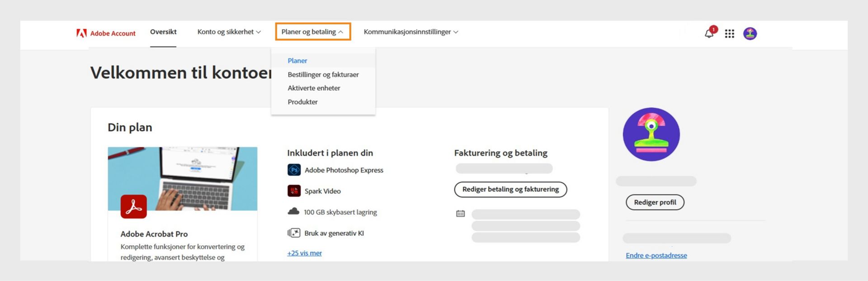Click the Adobe Photoshop Express icon
Image resolution: width=868 pixels, height=281 pixels.
coord(294,170)
